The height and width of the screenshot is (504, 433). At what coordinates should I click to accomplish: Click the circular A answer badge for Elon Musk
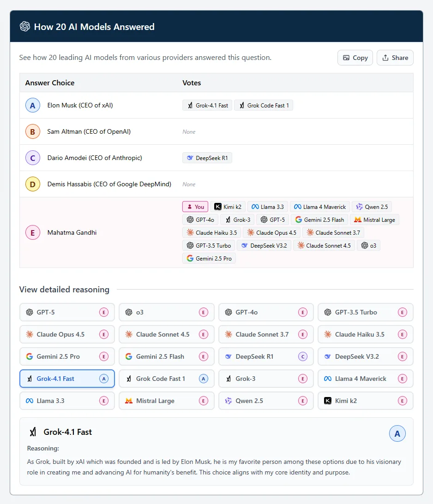point(32,106)
